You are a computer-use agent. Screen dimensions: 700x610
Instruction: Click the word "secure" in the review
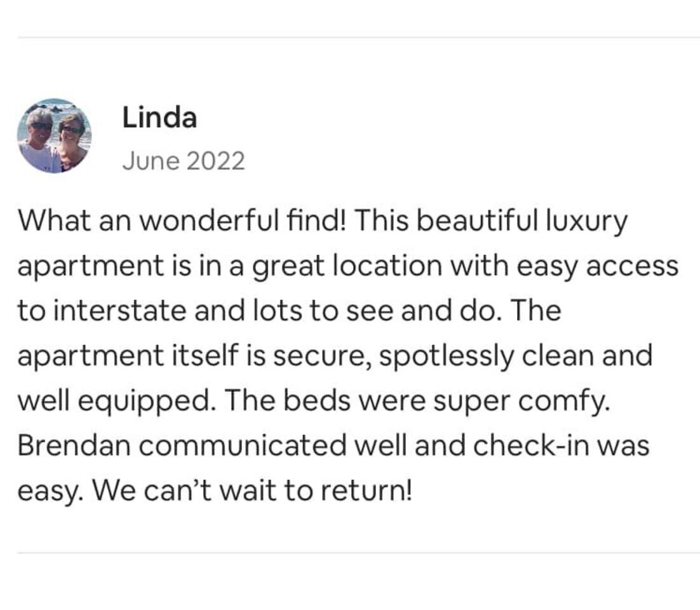coord(324,356)
